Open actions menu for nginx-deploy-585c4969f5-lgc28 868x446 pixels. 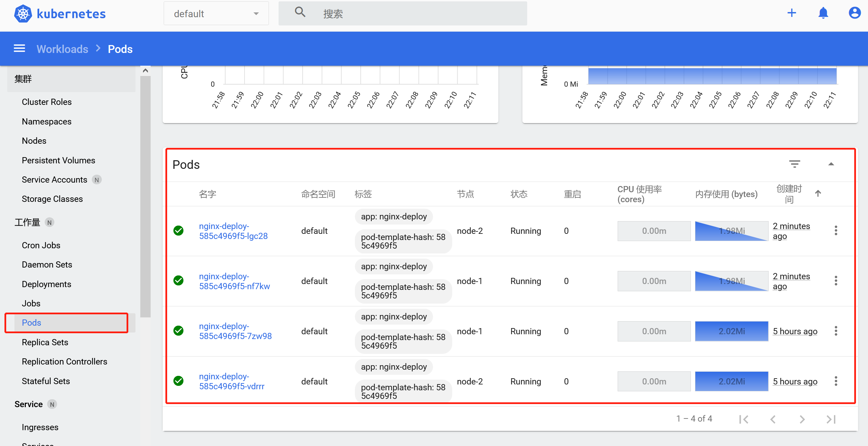click(x=836, y=230)
